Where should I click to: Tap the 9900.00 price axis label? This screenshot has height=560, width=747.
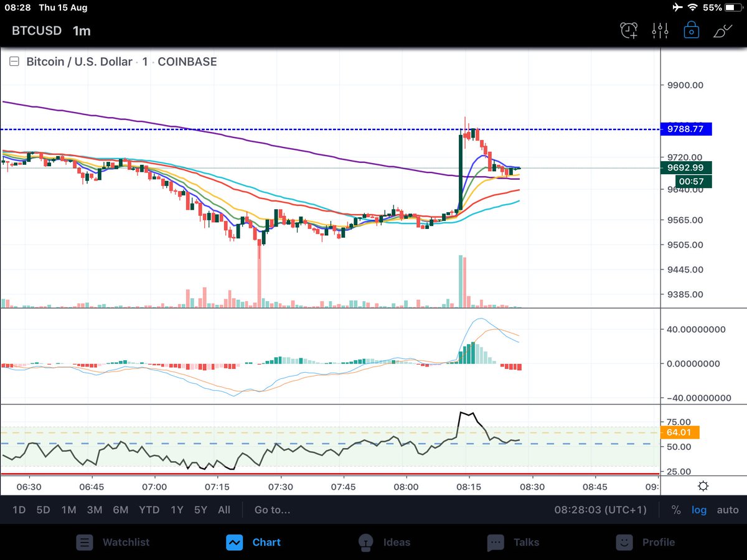(x=687, y=85)
